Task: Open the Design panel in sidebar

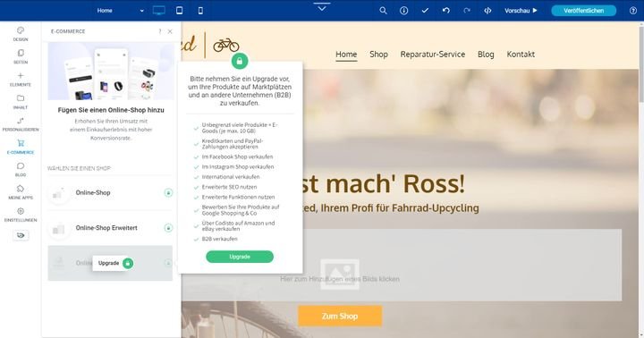Action: coord(21,34)
